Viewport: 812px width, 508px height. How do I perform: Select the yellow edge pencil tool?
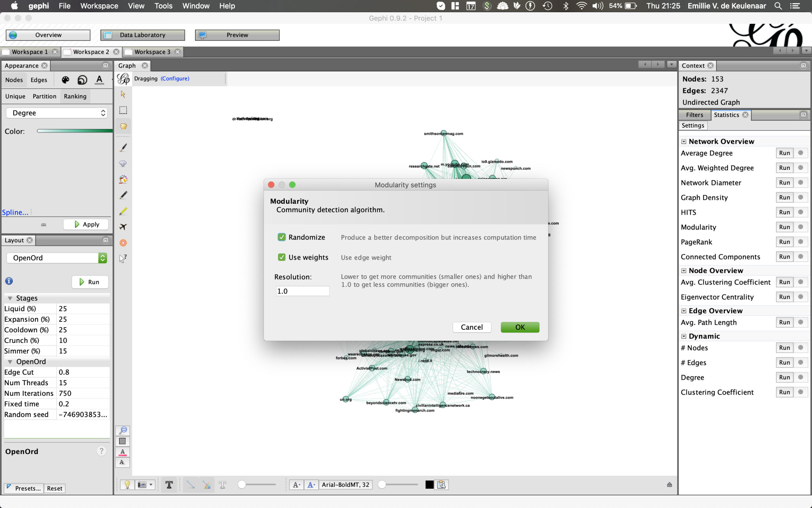(123, 211)
